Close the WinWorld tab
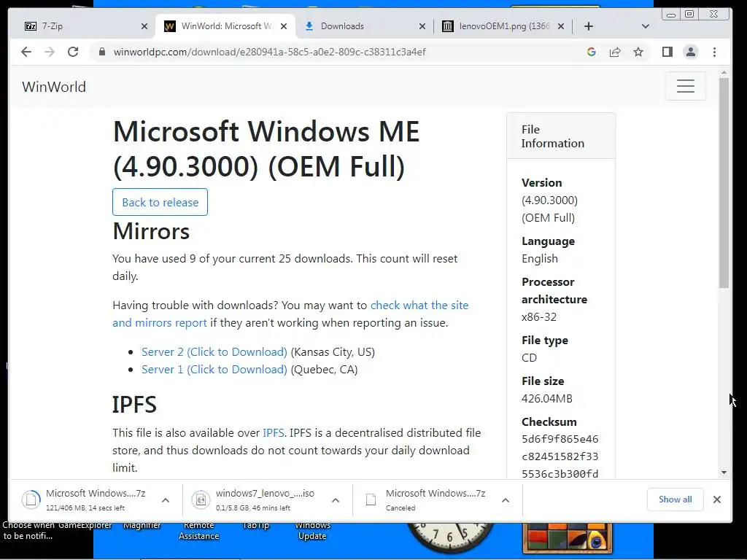 (284, 26)
